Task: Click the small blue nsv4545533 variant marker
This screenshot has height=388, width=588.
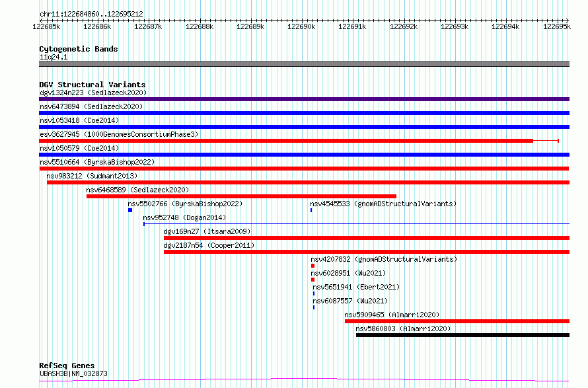Action: (311, 210)
